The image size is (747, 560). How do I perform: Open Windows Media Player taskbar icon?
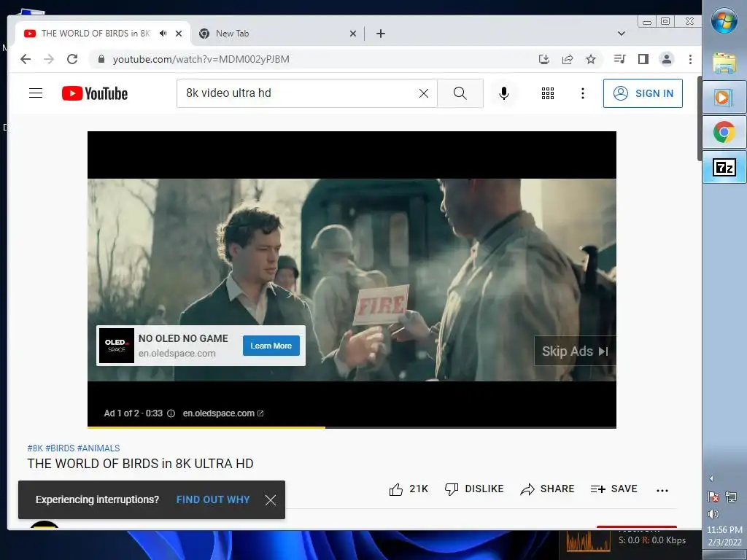pos(724,97)
